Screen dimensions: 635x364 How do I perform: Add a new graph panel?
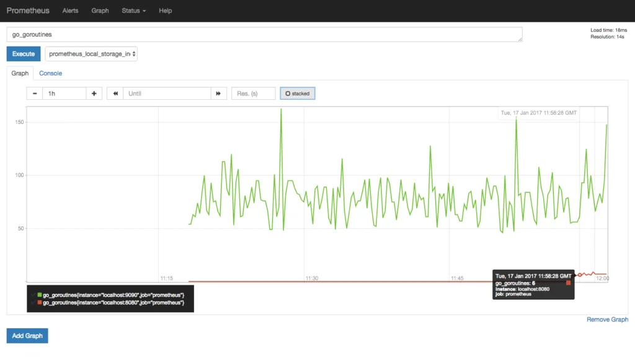(27, 335)
